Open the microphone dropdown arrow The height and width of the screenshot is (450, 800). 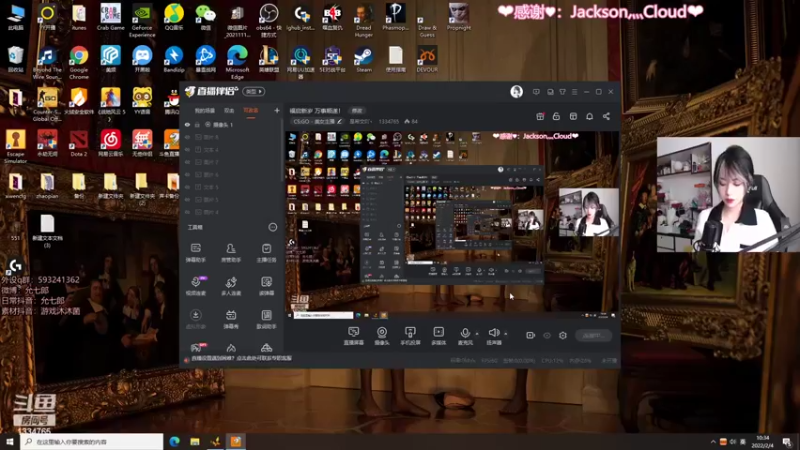477,334
